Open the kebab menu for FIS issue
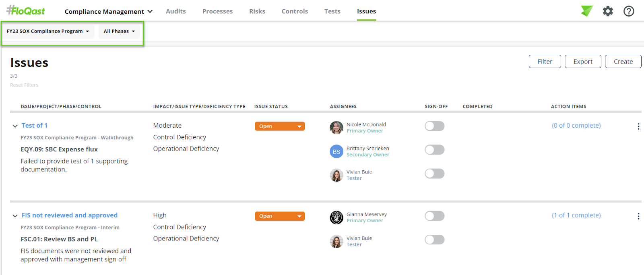 tap(638, 216)
